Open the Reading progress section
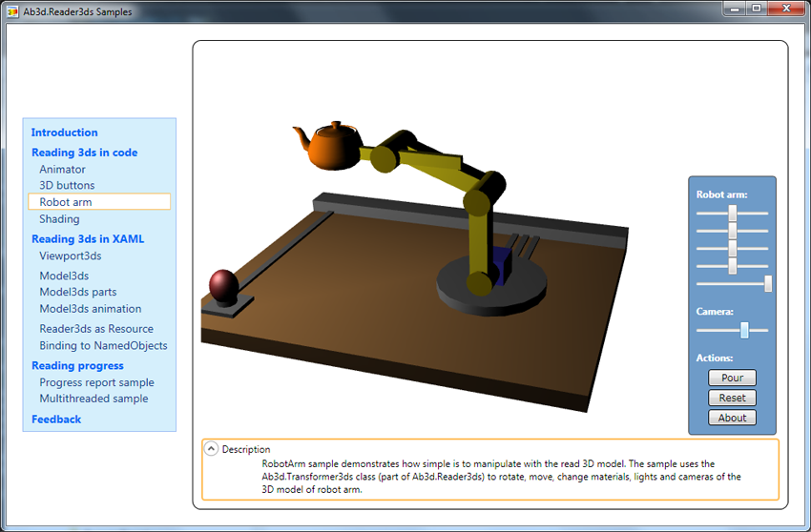811x532 pixels. click(x=77, y=365)
